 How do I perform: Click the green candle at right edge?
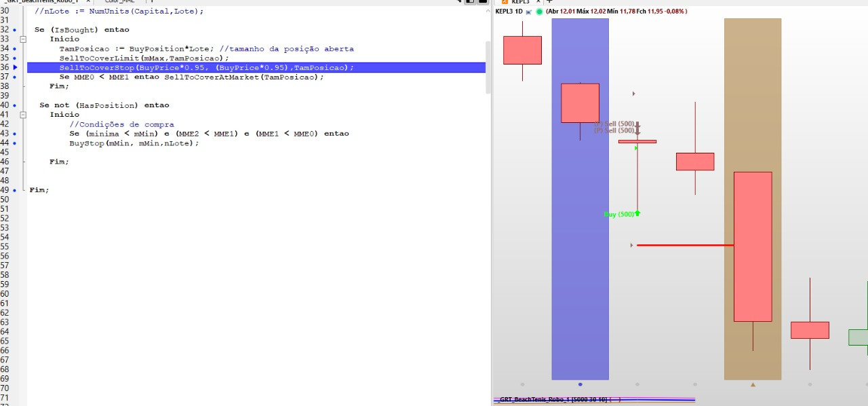[x=859, y=337]
